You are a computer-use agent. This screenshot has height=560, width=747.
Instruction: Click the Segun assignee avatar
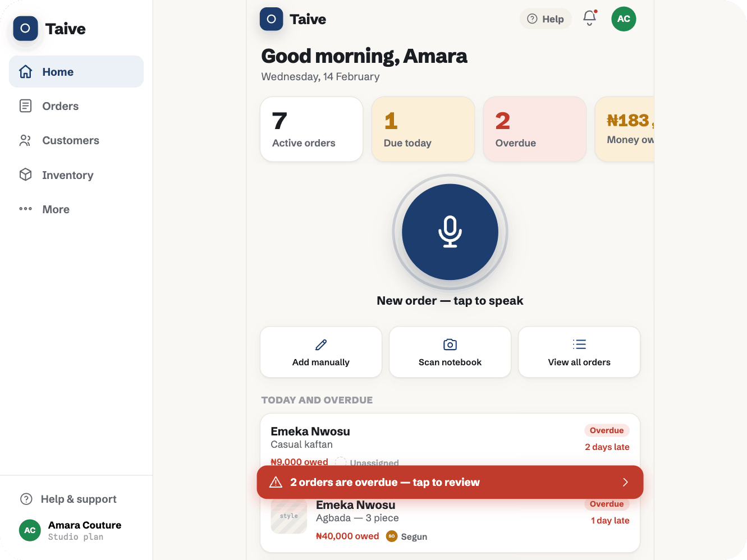tap(392, 536)
